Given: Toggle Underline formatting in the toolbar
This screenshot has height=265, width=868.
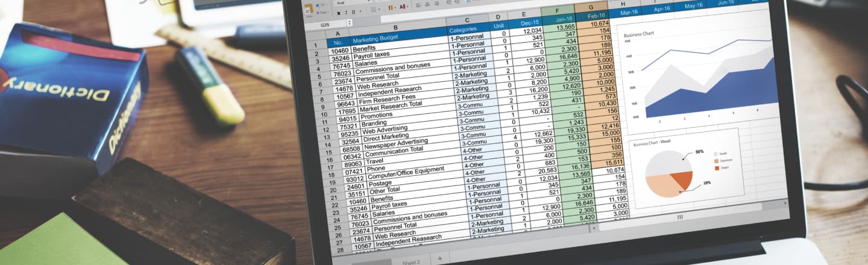Looking at the screenshot, I should click(353, 12).
